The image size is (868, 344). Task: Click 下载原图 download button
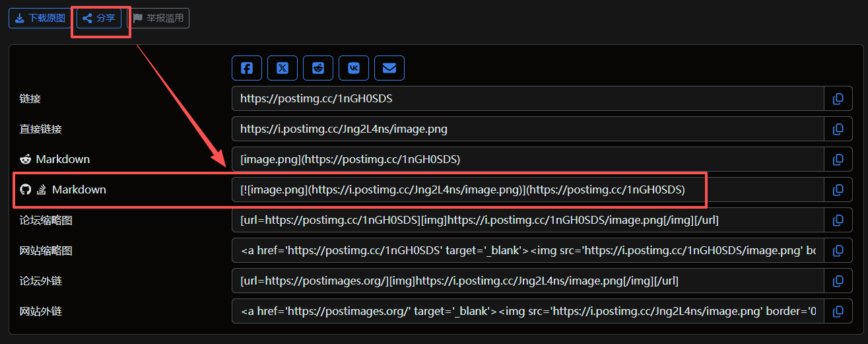40,18
